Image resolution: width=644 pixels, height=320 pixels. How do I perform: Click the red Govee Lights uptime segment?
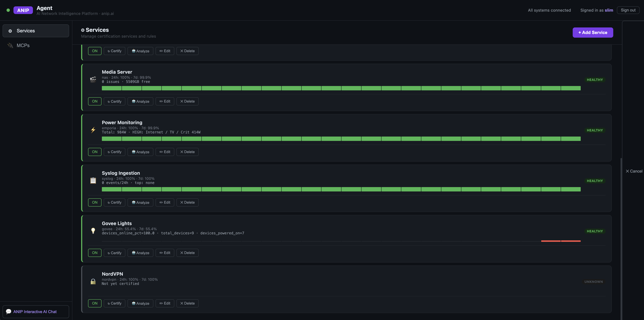[x=561, y=241]
